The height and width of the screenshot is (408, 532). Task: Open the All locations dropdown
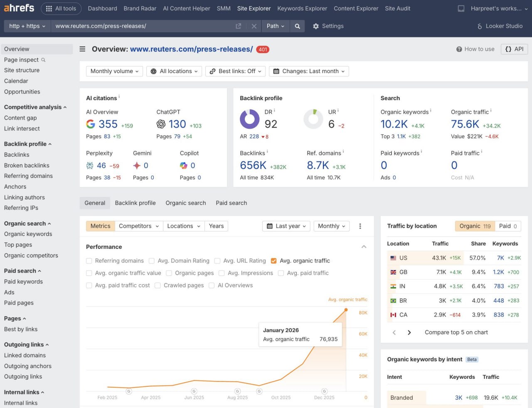point(174,71)
